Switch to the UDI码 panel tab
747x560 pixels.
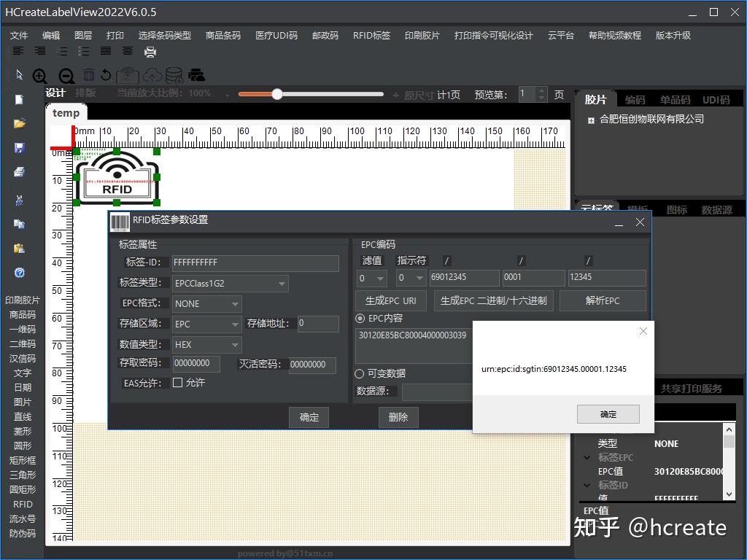[717, 98]
